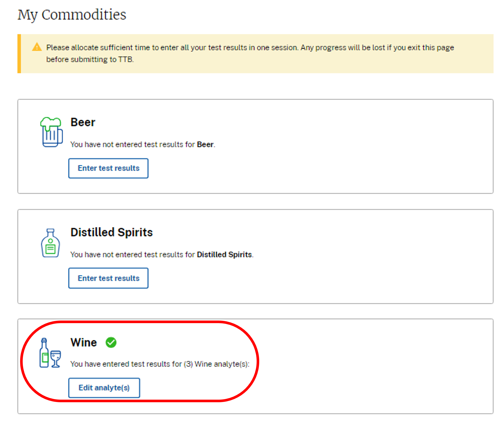Click the Beer card heading
This screenshot has width=504, height=428.
point(83,122)
